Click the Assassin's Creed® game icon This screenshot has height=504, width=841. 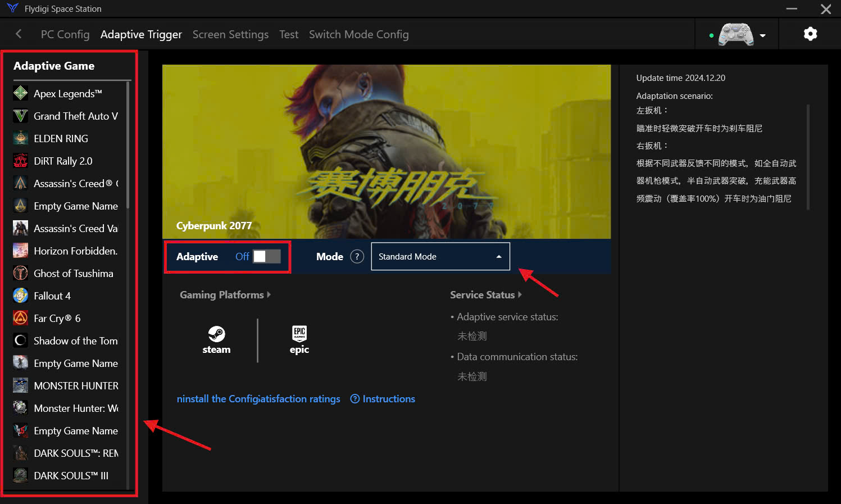tap(20, 183)
